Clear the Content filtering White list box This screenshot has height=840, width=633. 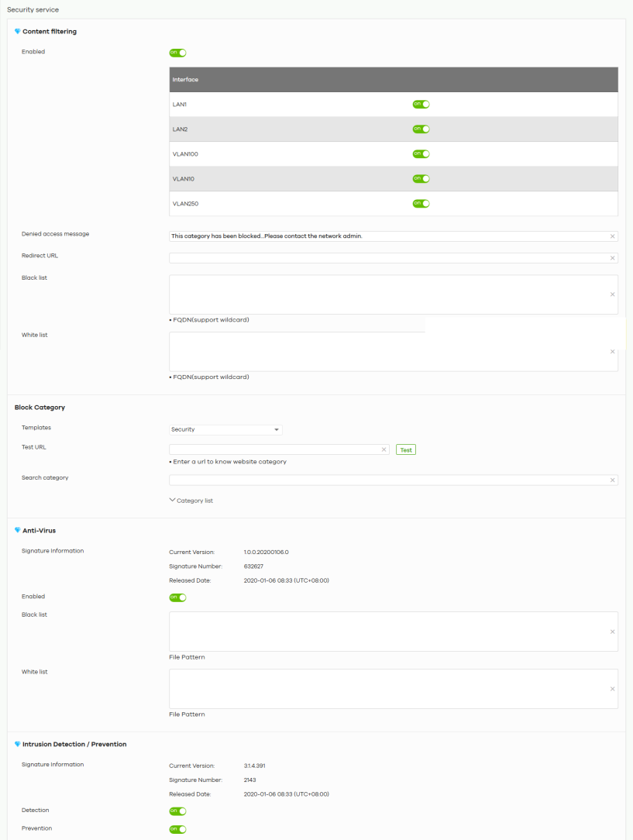tap(612, 352)
